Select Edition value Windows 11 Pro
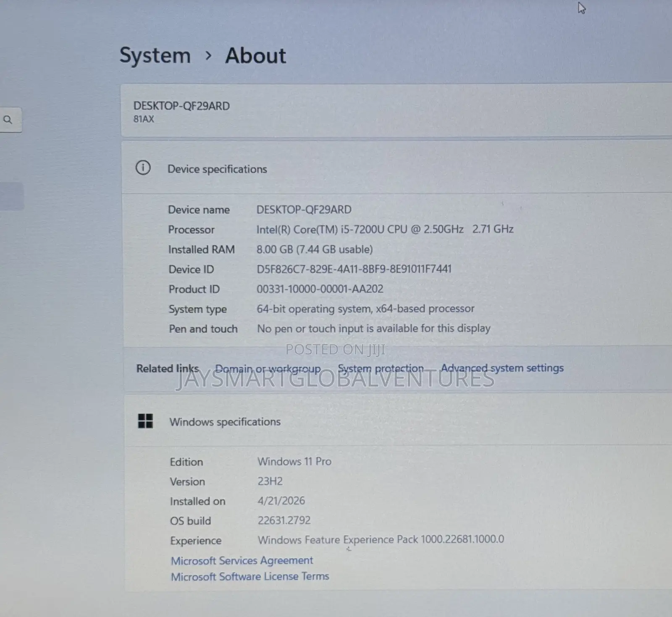 click(294, 461)
